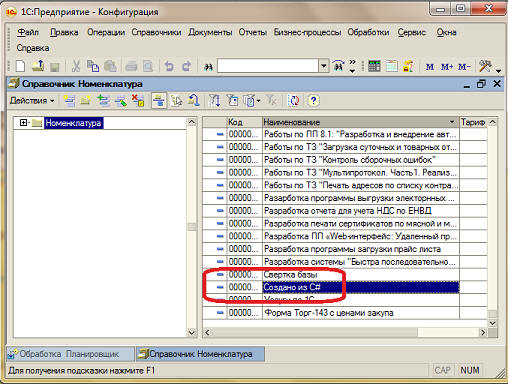The width and height of the screenshot is (508, 384).
Task: Open the Обработки menu
Action: tap(368, 32)
